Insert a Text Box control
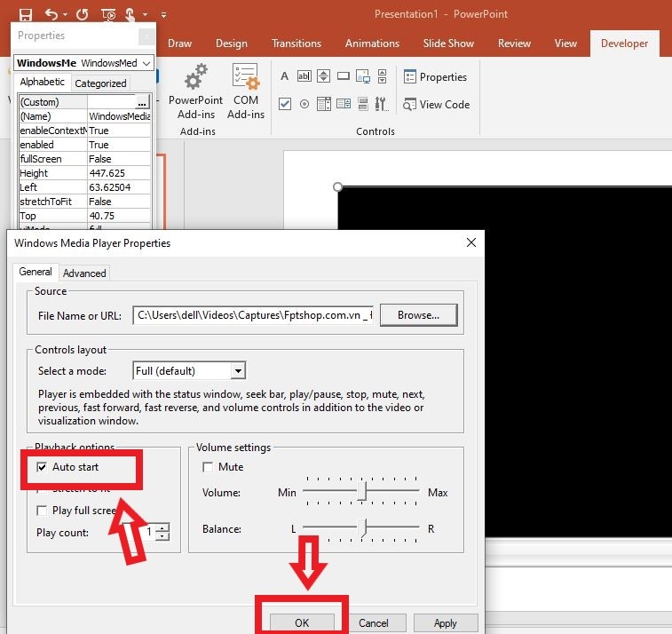 pos(304,76)
